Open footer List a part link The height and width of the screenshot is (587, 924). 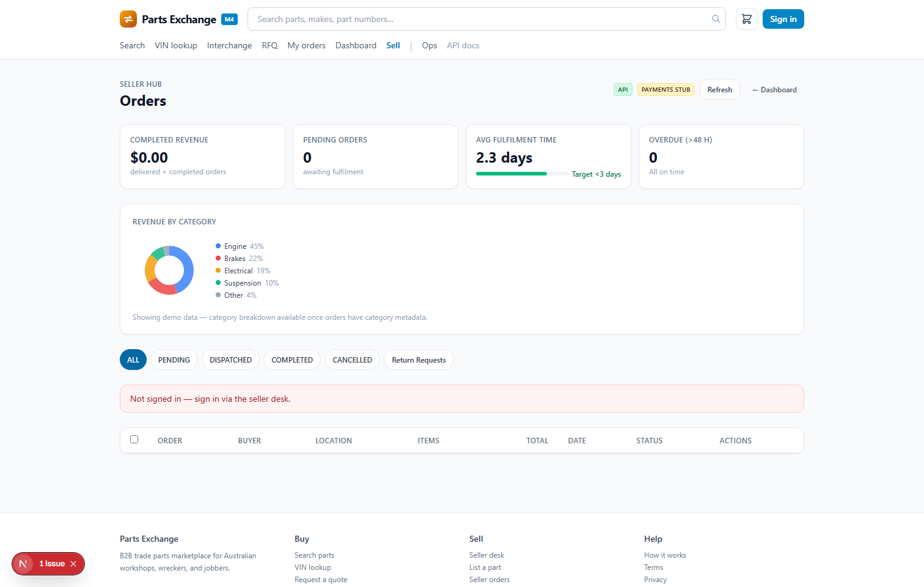tap(485, 567)
